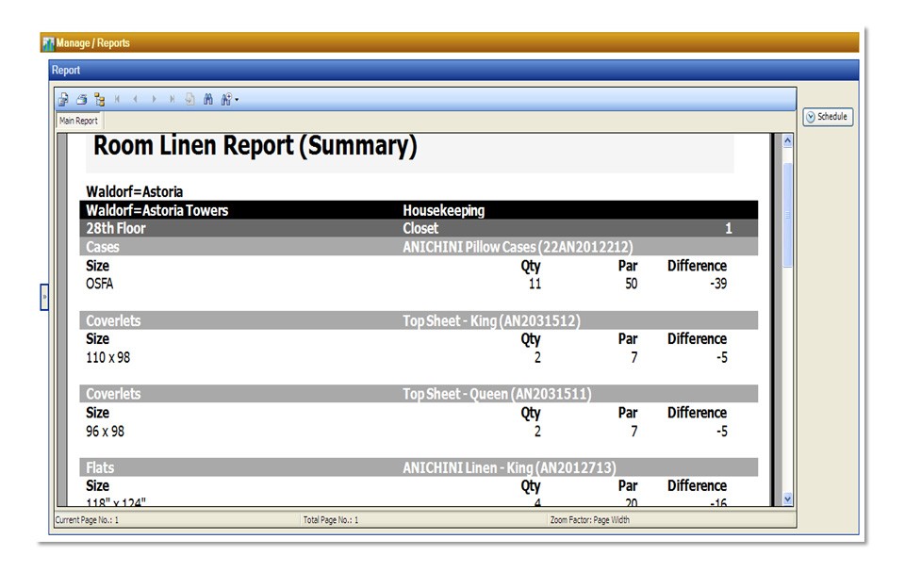Select the Main Report tab
905x588 pixels.
[78, 121]
